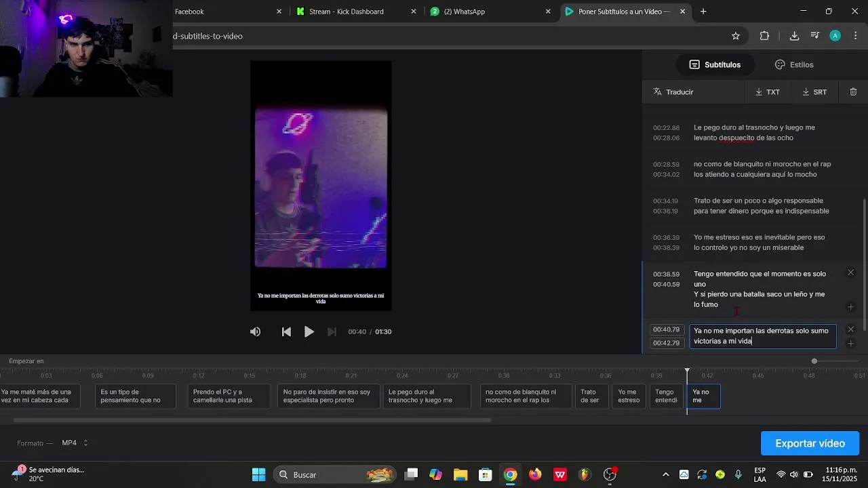This screenshot has height=488, width=868.
Task: Switch to the Estilos tab
Action: 794,64
